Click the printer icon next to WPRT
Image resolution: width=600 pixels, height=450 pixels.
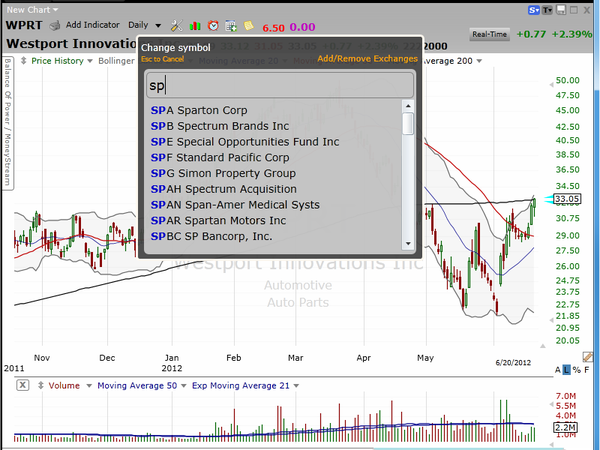tap(55, 26)
